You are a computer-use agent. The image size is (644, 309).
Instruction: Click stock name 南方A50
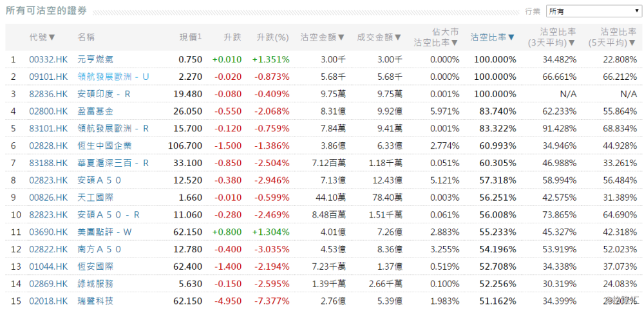coord(99,249)
